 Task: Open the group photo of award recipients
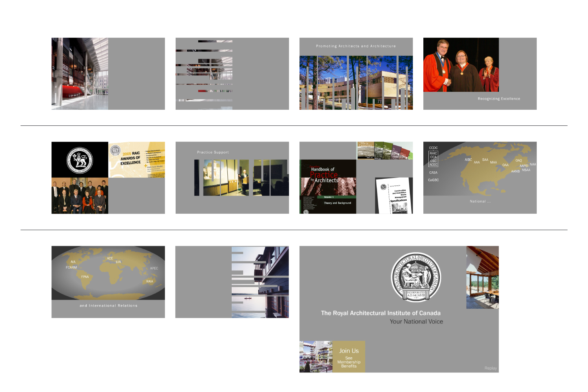(x=80, y=196)
